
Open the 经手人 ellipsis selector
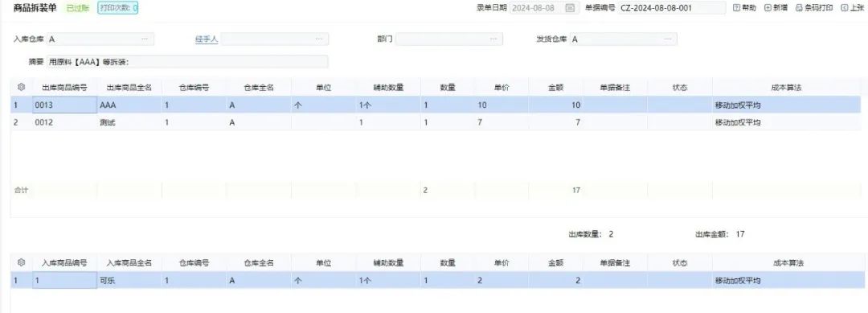tap(319, 39)
